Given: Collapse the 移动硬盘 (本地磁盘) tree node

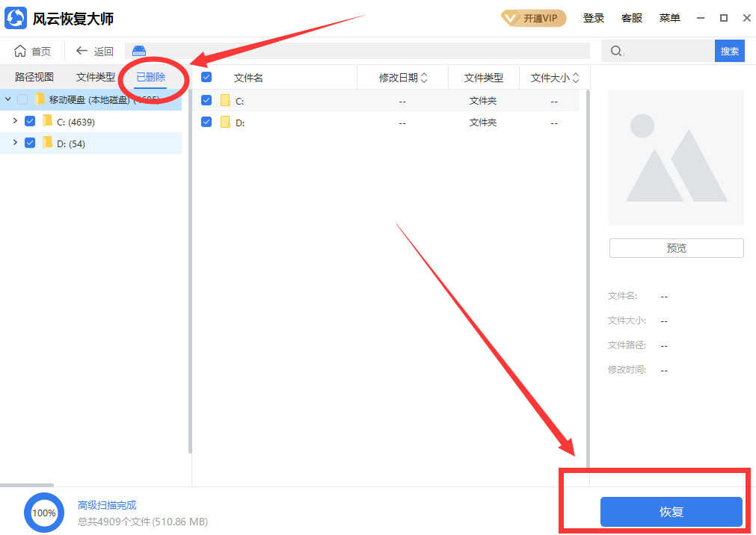Looking at the screenshot, I should tap(7, 99).
